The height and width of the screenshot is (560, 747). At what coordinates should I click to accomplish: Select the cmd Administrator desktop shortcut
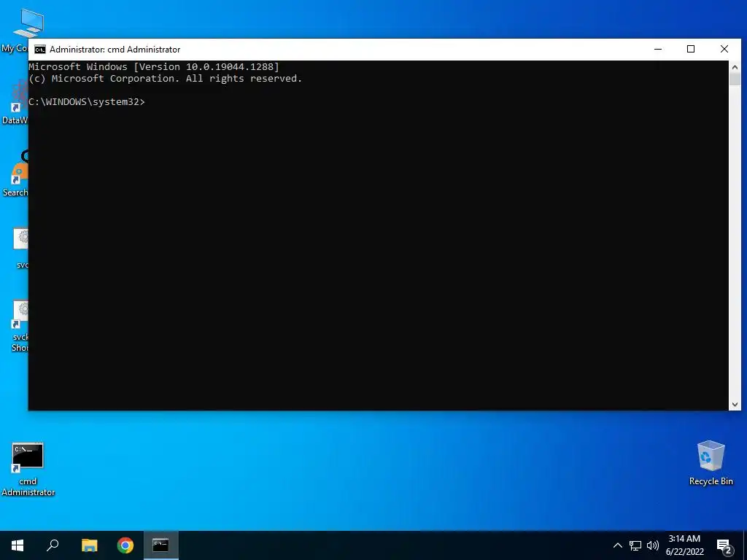tap(28, 470)
